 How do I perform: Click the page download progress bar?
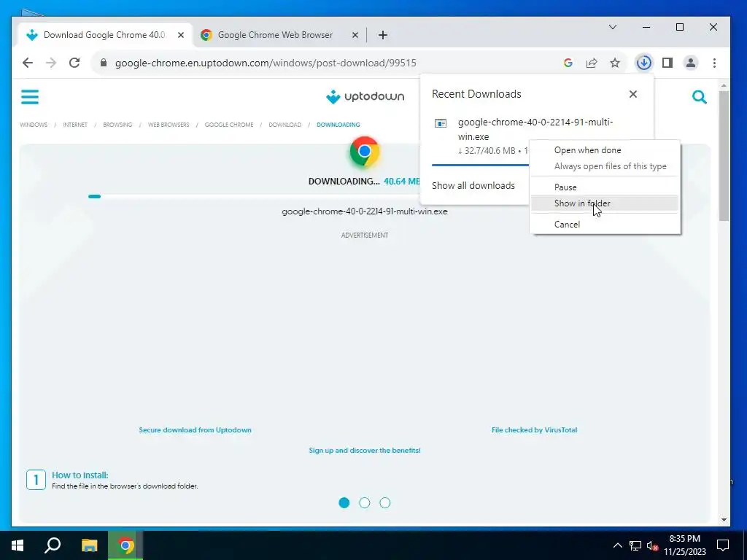click(365, 196)
